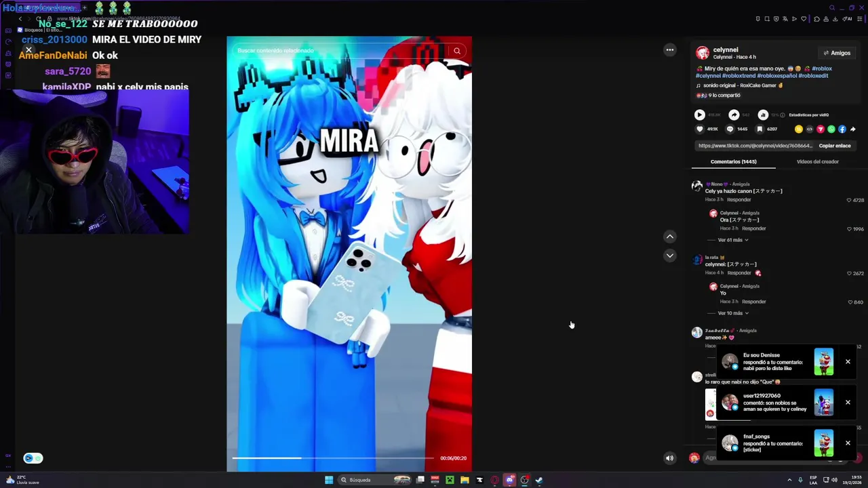This screenshot has width=868, height=488.
Task: Click the vidIQ views play icon
Action: [x=700, y=115]
